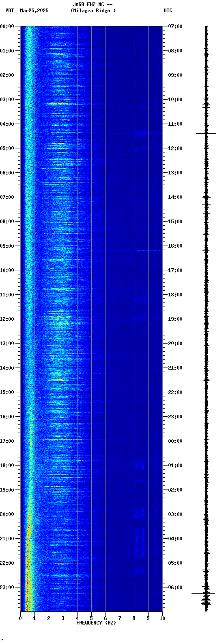Click the '04:00' UTC time label
Viewport: 224px width, 644px height.
coord(175,539)
